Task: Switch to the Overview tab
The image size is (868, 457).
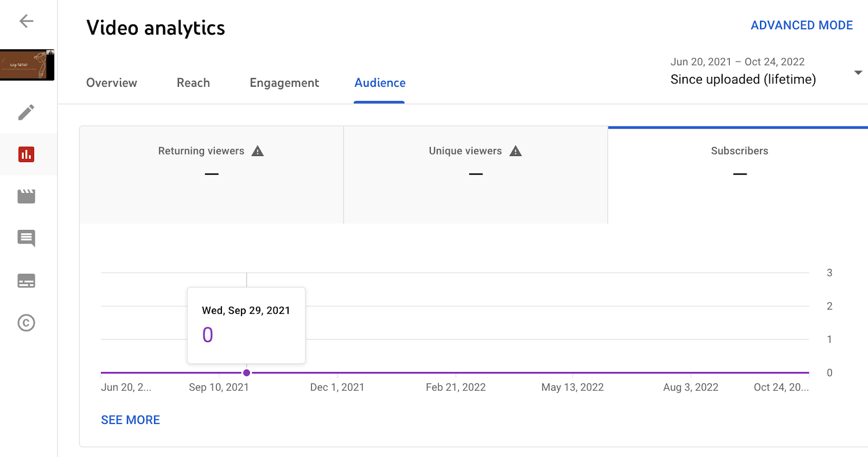Action: pyautogui.click(x=112, y=83)
